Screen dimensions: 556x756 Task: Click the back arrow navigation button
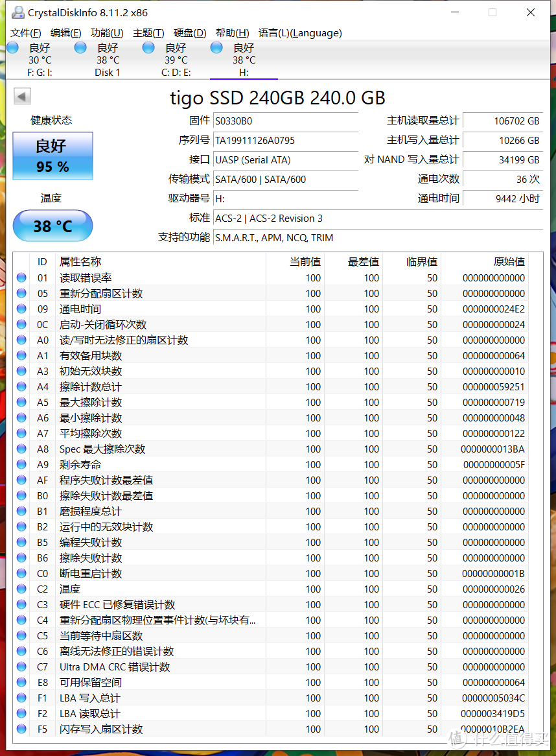pyautogui.click(x=21, y=95)
